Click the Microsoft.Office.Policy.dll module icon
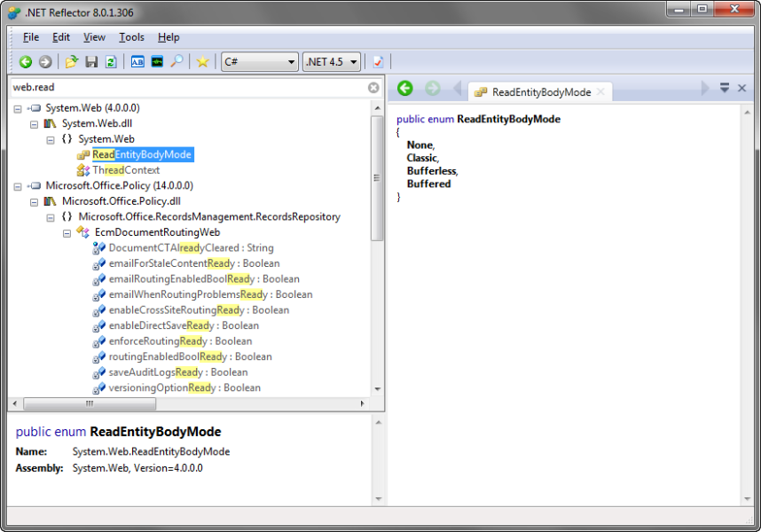The height and width of the screenshot is (532, 761). coord(50,201)
